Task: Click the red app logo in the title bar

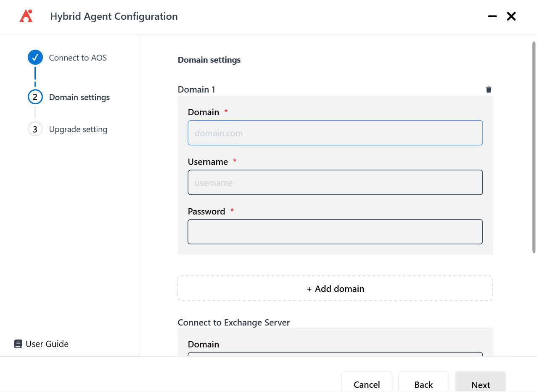Action: click(26, 16)
